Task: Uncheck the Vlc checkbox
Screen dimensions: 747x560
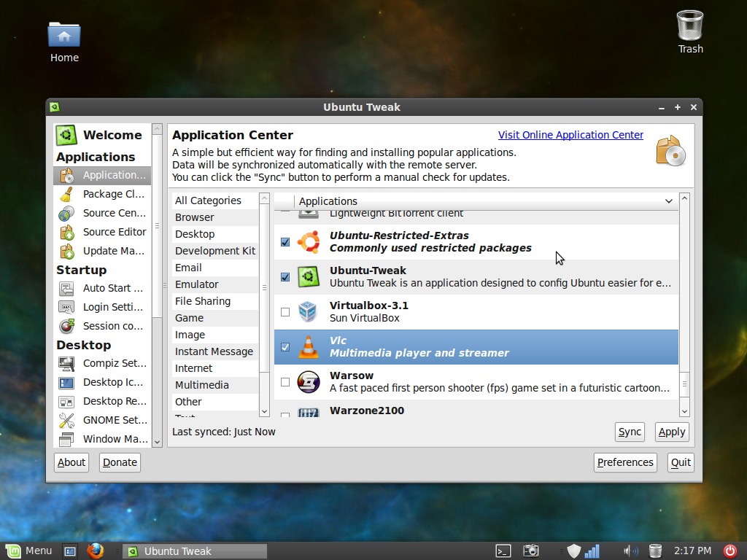Action: [x=285, y=346]
